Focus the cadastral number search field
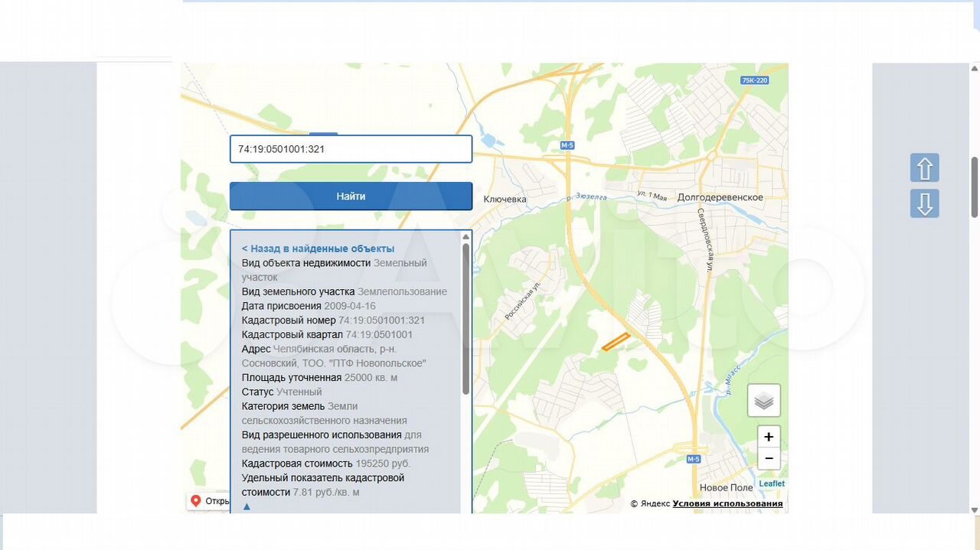Viewport: 980px width, 550px height. coord(351,149)
